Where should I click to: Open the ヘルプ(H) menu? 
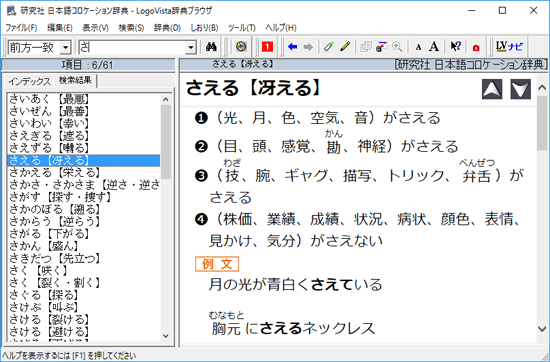(281, 28)
